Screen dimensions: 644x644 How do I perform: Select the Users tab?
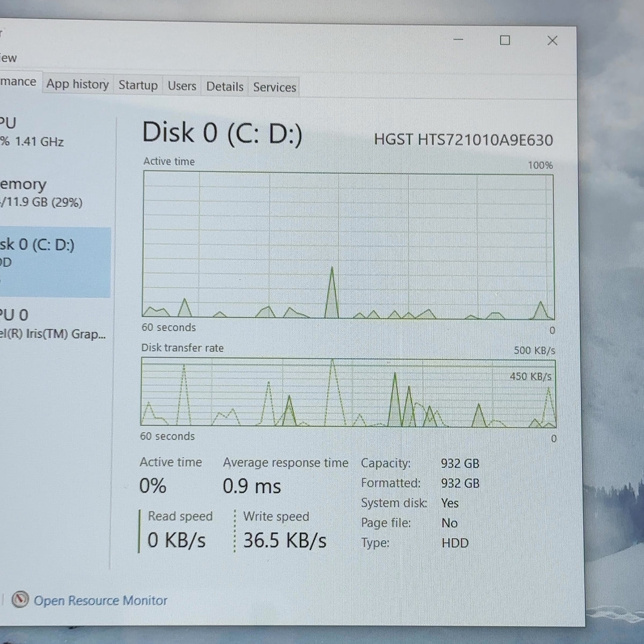(182, 86)
